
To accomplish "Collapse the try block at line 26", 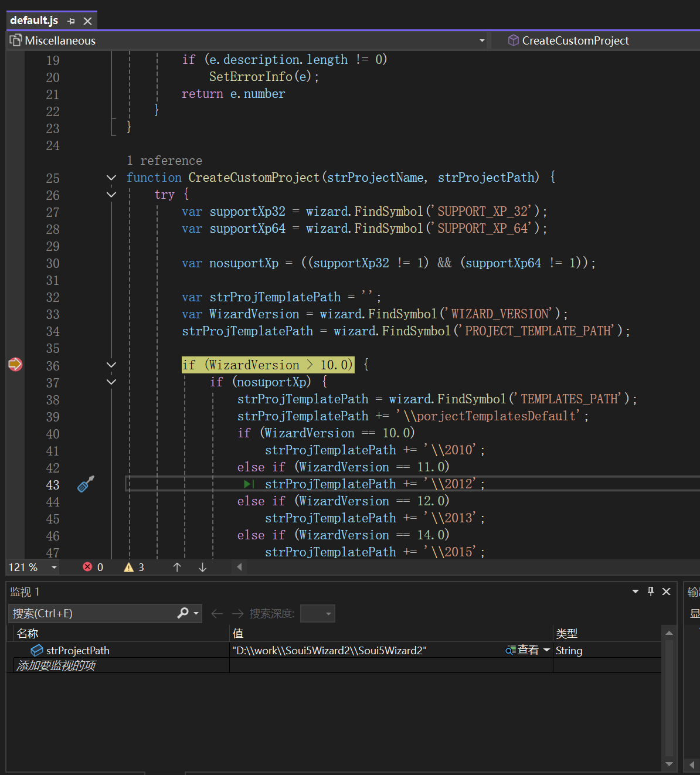I will (111, 195).
